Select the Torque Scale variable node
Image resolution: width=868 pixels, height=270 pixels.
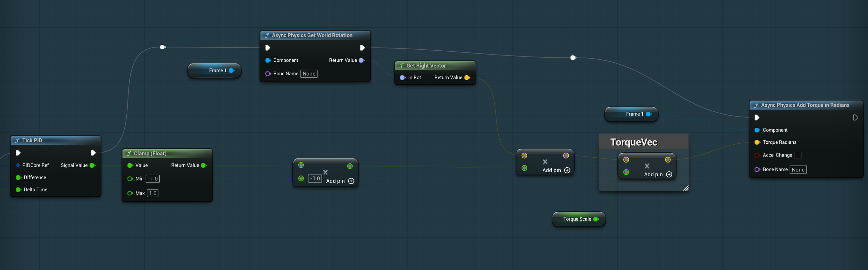pos(579,219)
